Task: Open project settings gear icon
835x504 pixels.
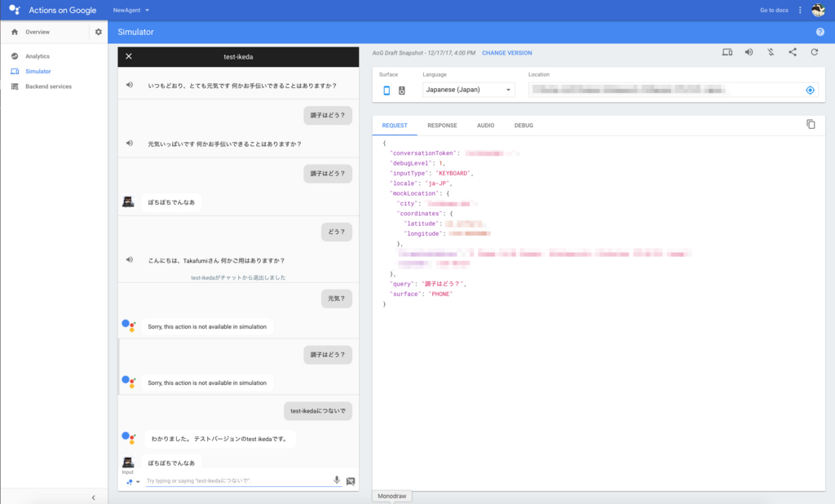Action: tap(99, 32)
